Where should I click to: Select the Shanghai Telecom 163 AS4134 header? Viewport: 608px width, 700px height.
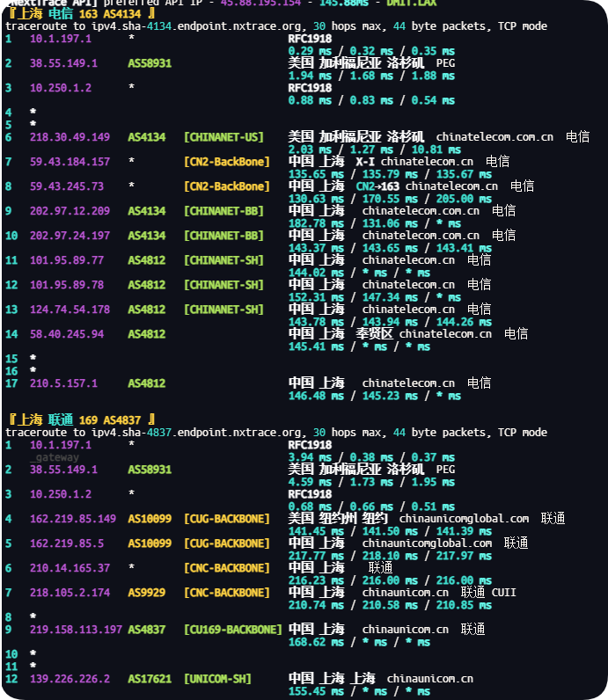pos(81,13)
